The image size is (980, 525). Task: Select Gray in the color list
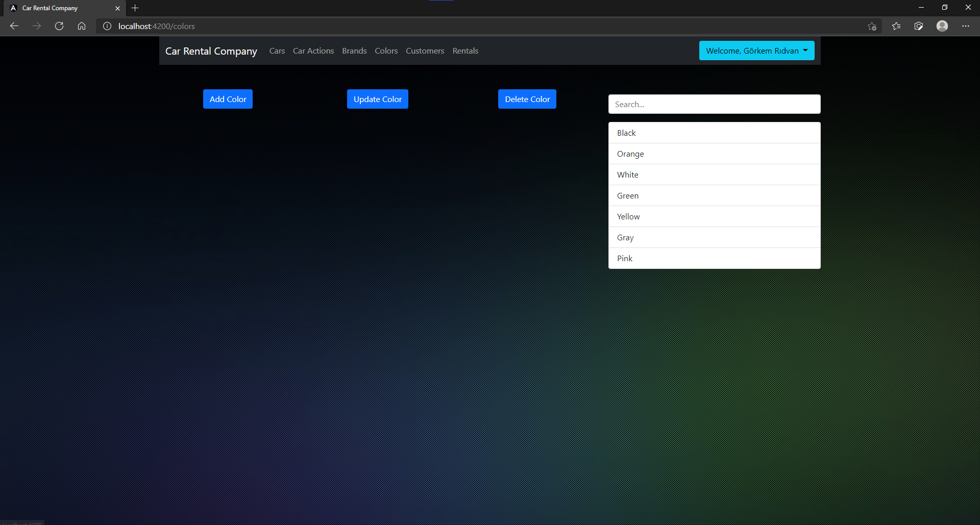[715, 237]
